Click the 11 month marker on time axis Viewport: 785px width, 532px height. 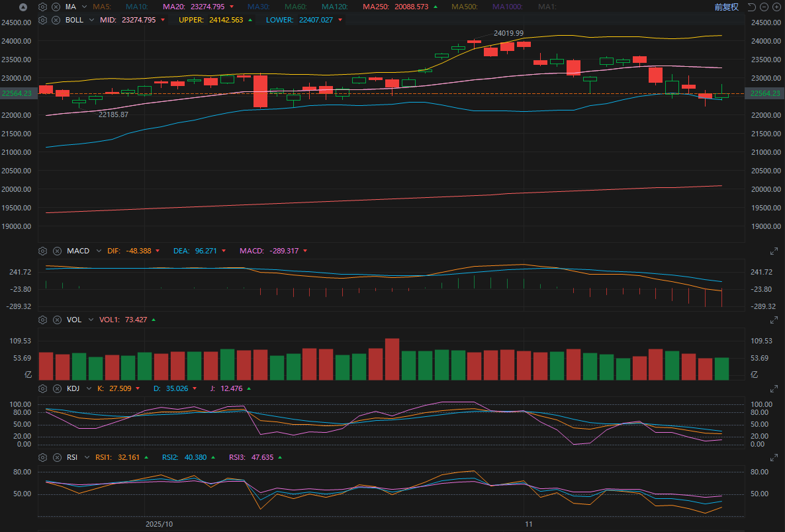[x=529, y=524]
